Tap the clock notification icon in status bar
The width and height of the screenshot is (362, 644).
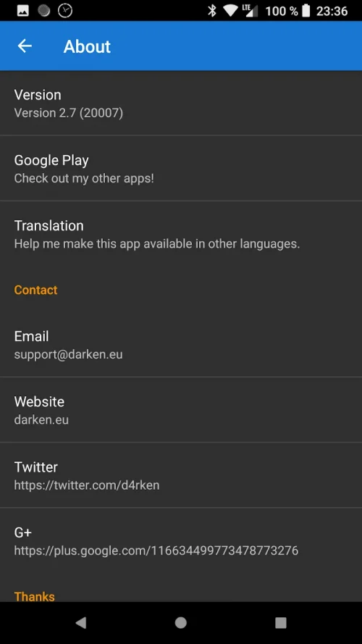65,11
